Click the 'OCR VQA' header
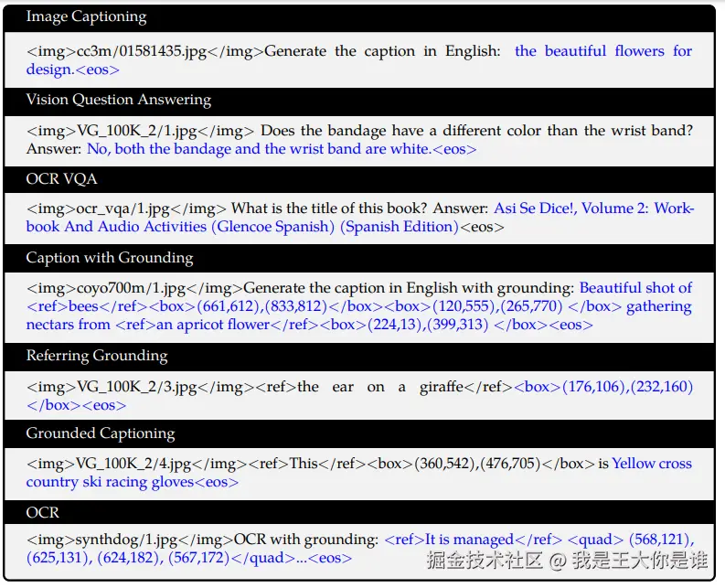The image size is (725, 588). pyautogui.click(x=358, y=179)
